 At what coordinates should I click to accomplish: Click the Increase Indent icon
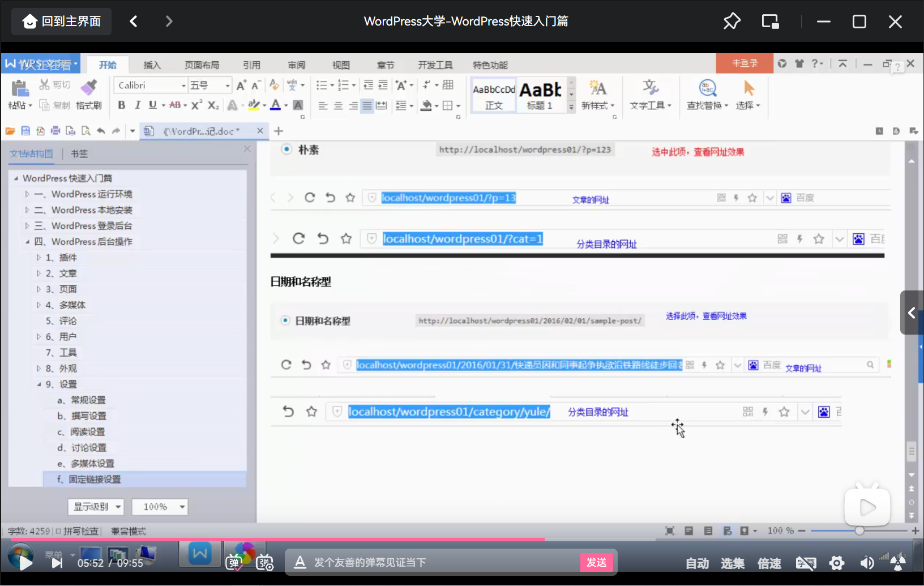click(383, 85)
